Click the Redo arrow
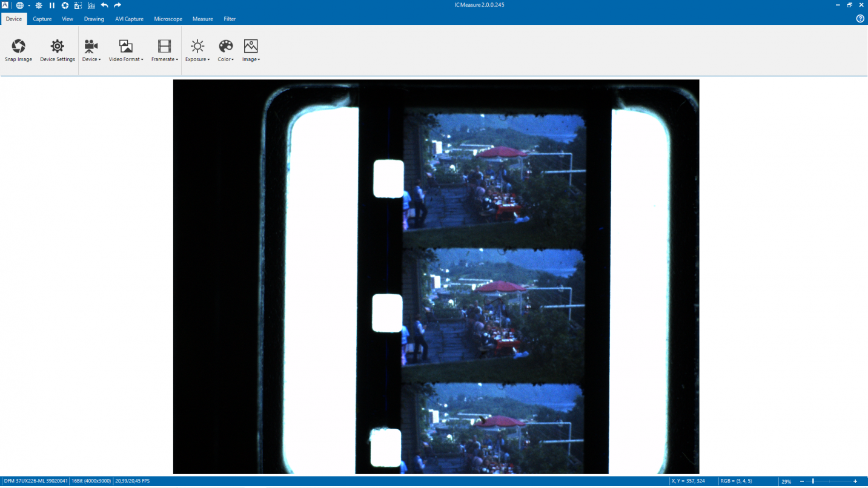 click(x=118, y=5)
